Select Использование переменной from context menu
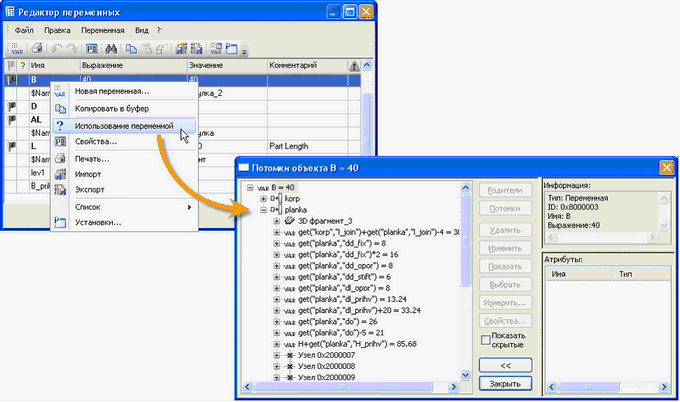This screenshot has width=680, height=402. pos(124,125)
